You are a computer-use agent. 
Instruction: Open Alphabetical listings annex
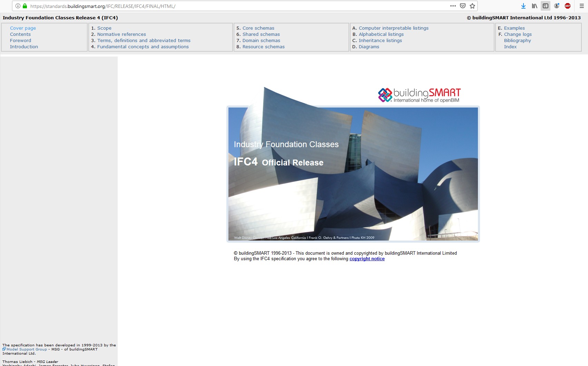[381, 34]
